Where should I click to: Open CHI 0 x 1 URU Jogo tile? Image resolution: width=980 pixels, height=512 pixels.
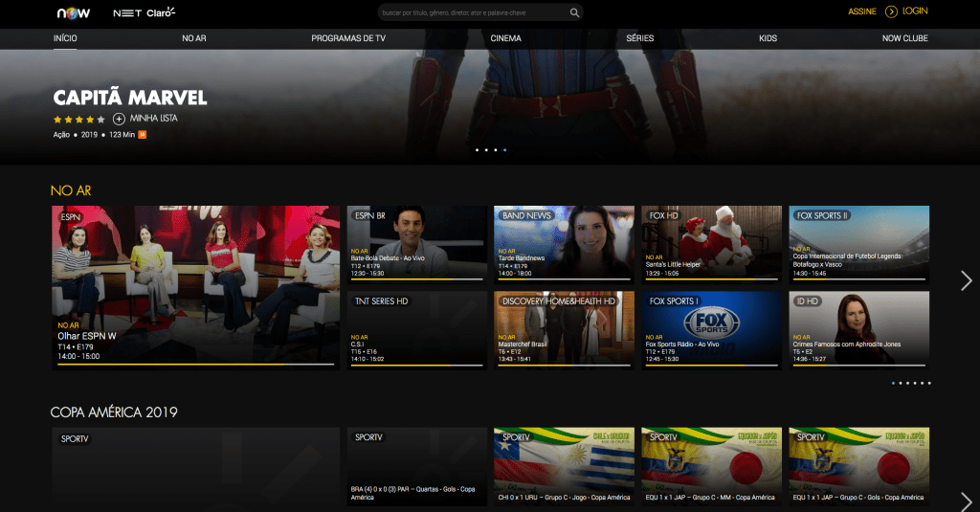pos(564,466)
